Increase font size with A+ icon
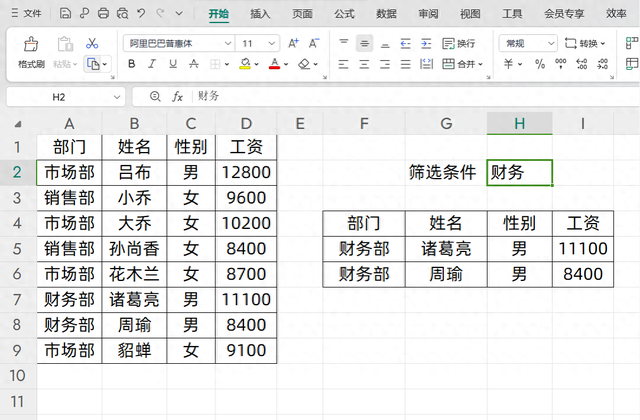The width and height of the screenshot is (640, 420). point(293,43)
